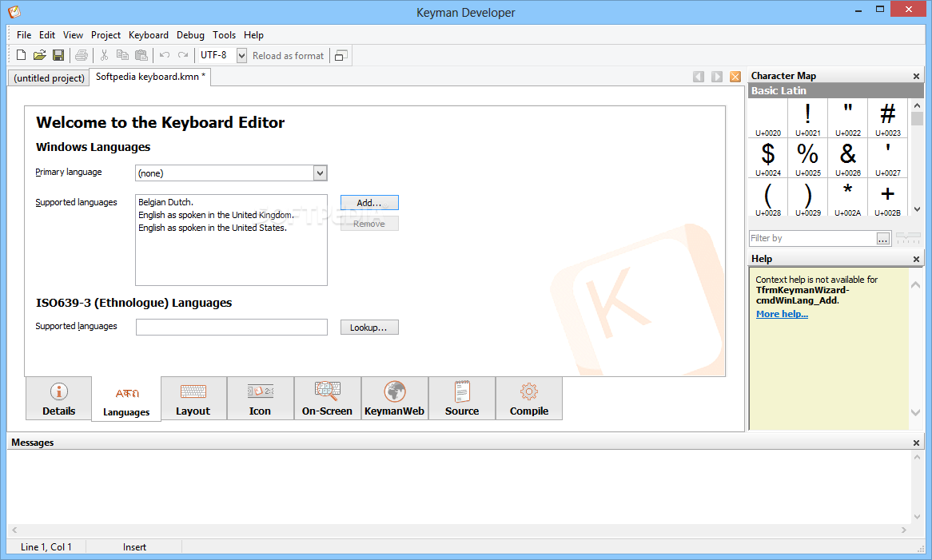The image size is (932, 560).
Task: Redo with the toolbar redo arrow
Action: [x=183, y=55]
